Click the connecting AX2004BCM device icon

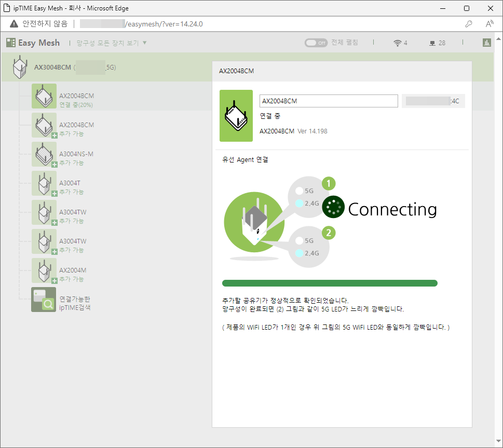tap(44, 96)
